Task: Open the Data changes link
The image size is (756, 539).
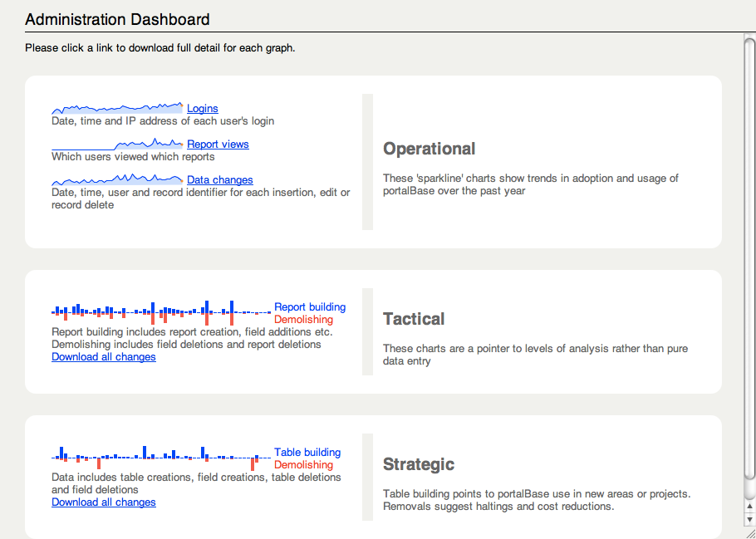Action: tap(220, 180)
